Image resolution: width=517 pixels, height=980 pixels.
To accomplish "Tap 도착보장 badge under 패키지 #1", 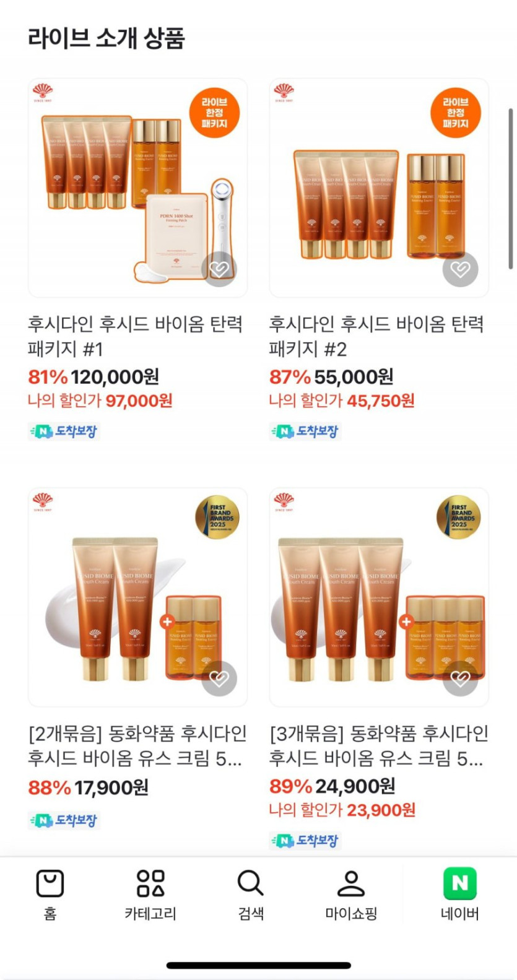I will point(64,431).
